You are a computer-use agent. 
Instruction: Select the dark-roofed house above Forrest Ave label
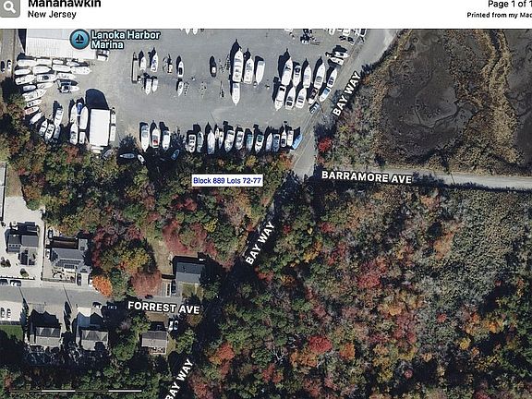pos(188,271)
